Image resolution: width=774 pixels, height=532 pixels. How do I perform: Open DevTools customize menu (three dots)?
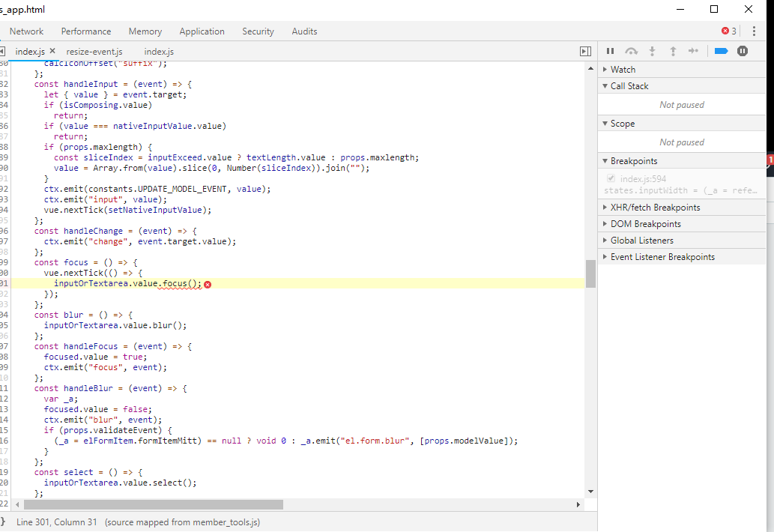(x=754, y=31)
